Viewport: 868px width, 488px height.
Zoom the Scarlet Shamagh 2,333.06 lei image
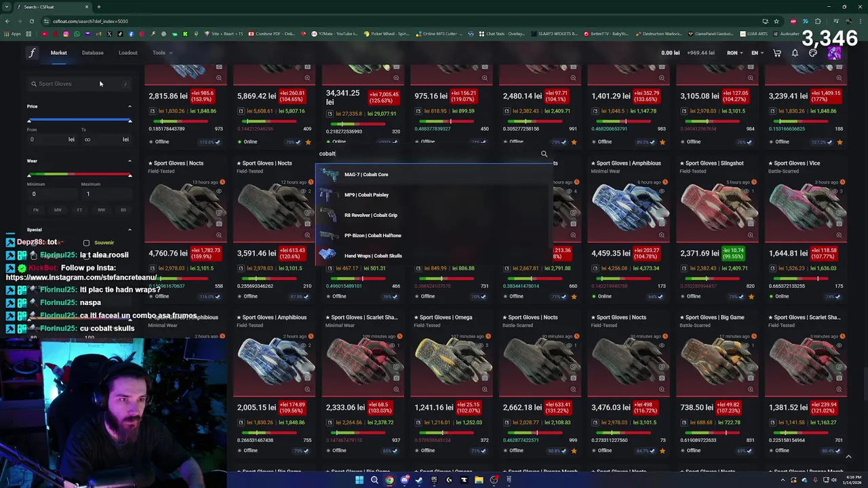[396, 389]
